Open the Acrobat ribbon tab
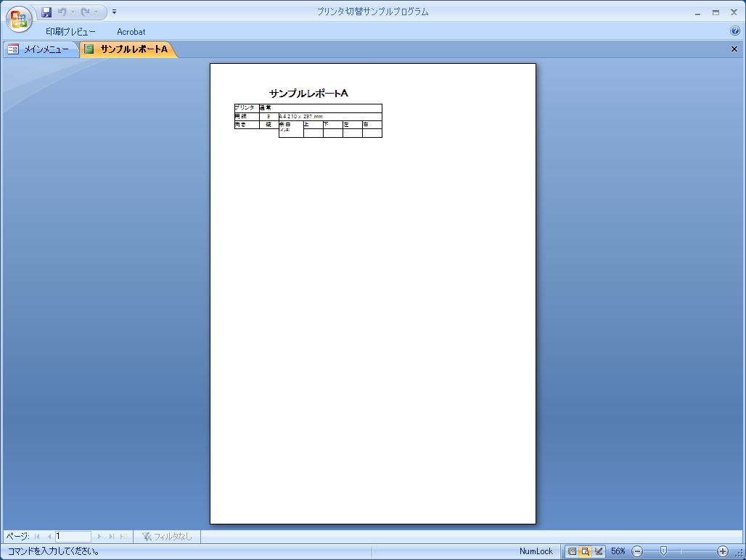 point(131,32)
